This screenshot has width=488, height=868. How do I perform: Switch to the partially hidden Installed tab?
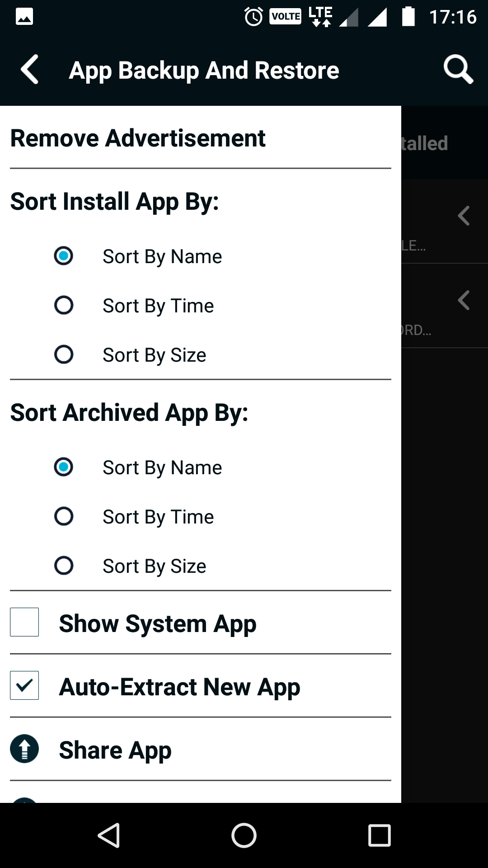click(x=425, y=143)
